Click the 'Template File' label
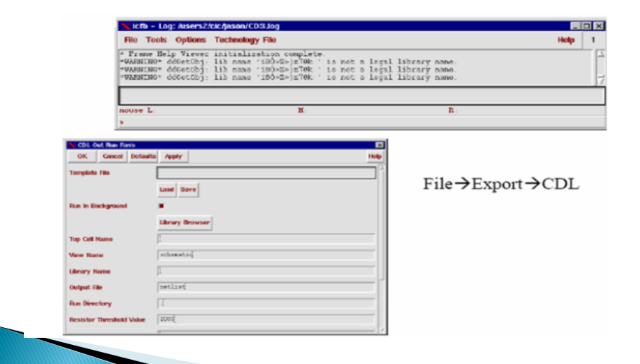This screenshot has height=364, width=640. point(89,173)
